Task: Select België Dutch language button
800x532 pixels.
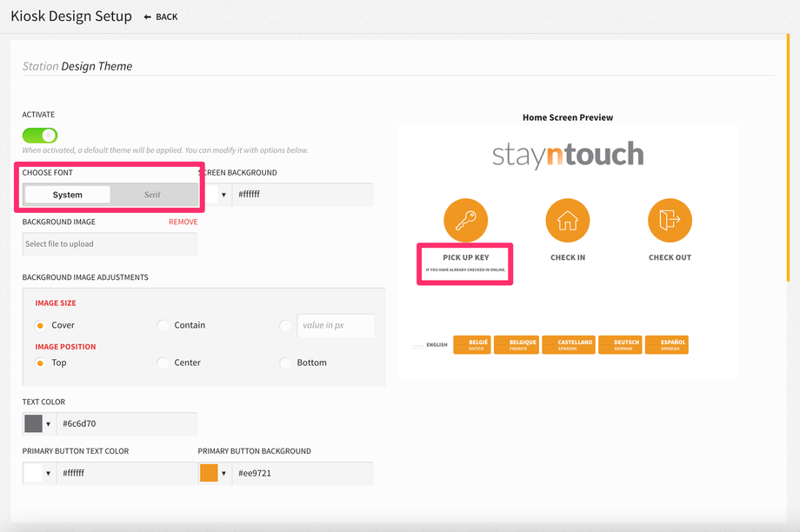Action: click(472, 345)
